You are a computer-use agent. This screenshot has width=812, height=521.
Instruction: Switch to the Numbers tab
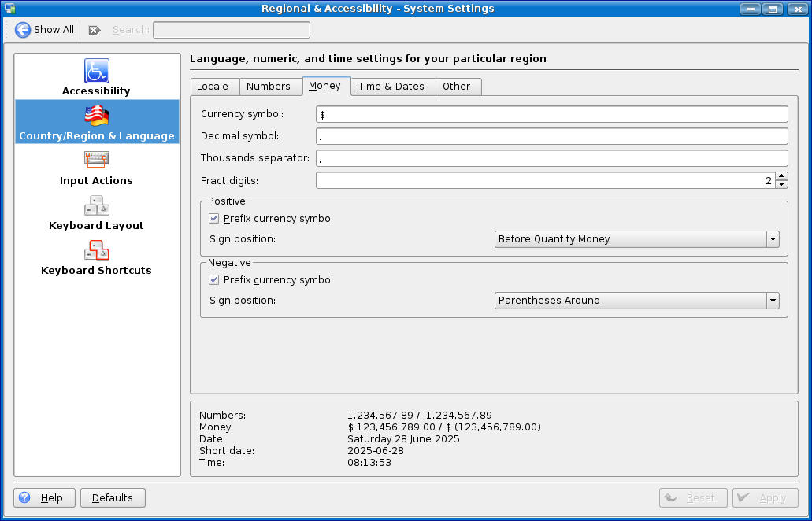click(268, 87)
